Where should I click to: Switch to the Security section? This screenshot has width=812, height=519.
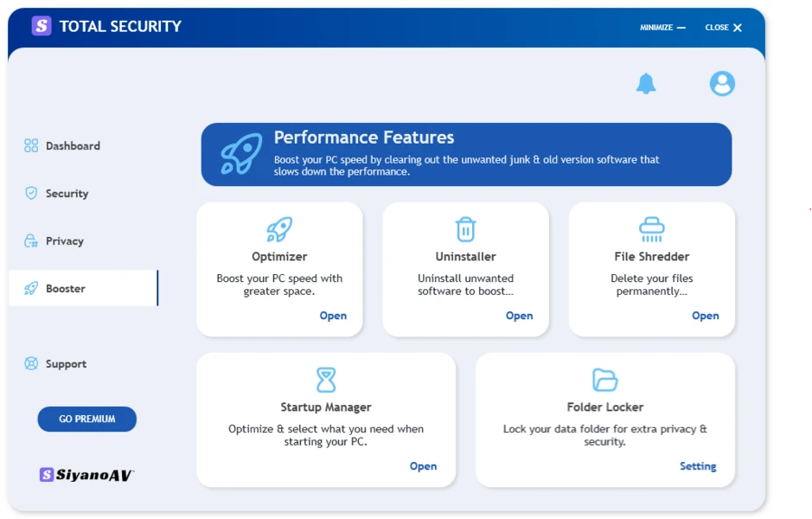point(67,194)
